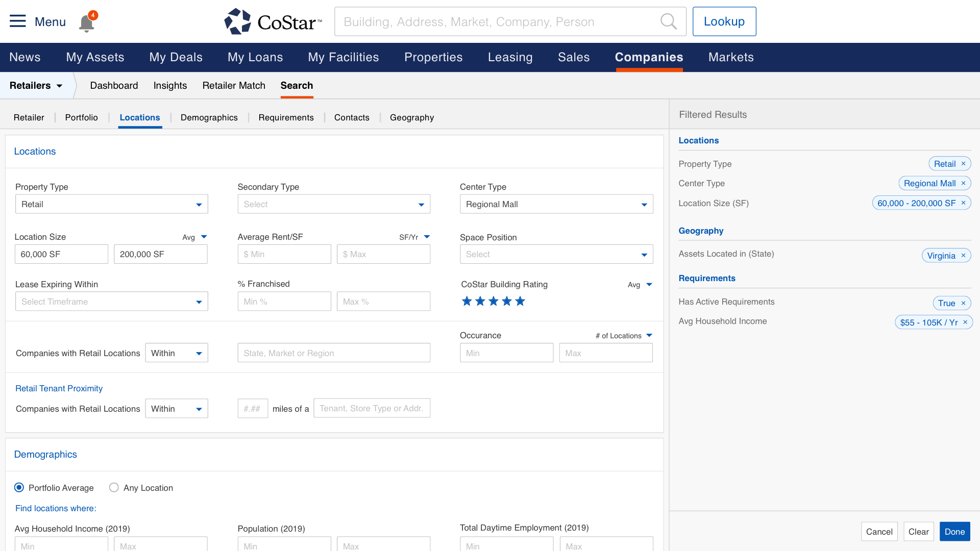Screen dimensions: 980x551
Task: Click the State, Market or Region field
Action: coord(334,353)
